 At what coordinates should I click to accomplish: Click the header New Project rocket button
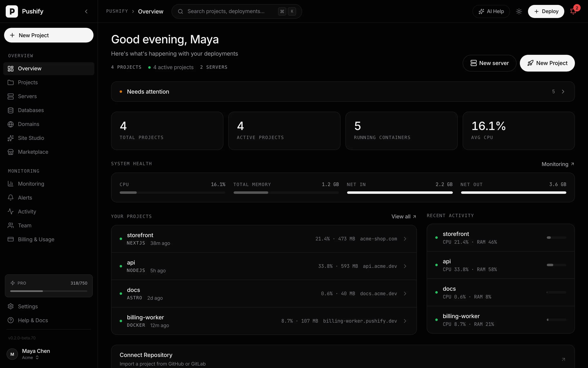[x=547, y=63]
